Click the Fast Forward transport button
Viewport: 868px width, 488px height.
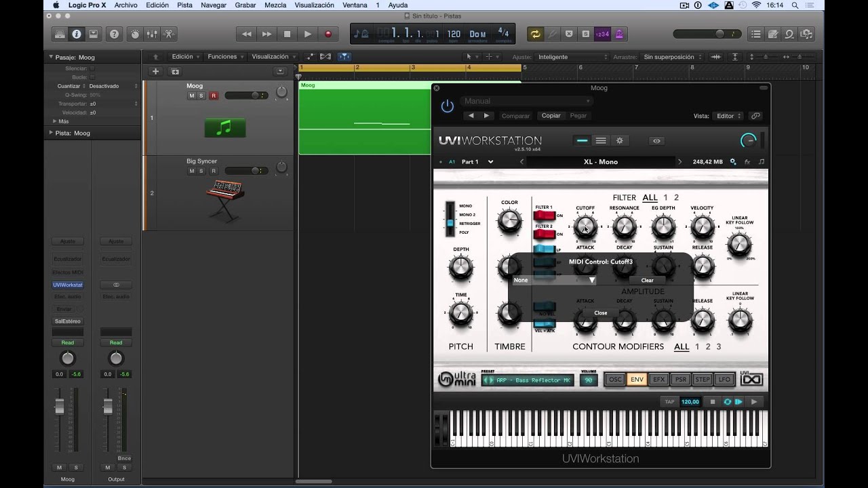coord(267,34)
